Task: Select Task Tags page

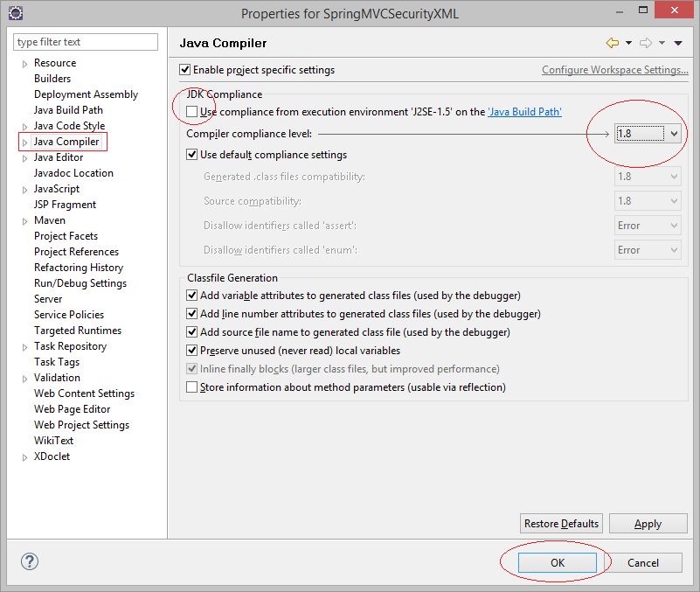Action: (x=57, y=362)
